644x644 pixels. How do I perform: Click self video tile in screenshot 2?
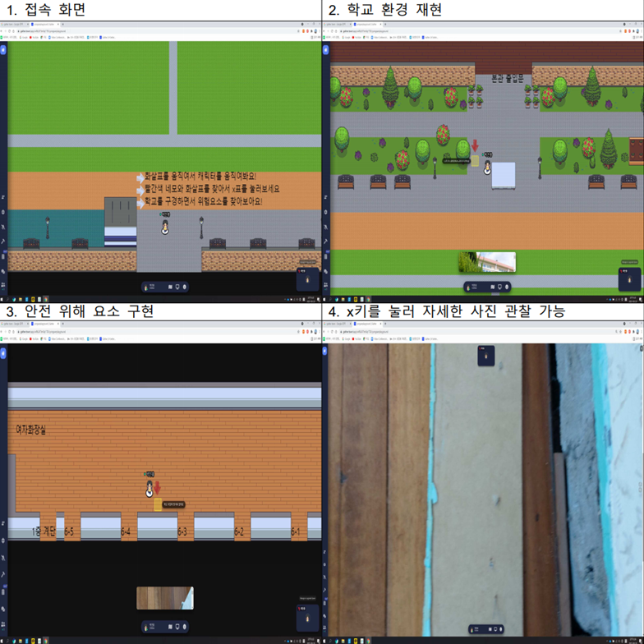[629, 279]
